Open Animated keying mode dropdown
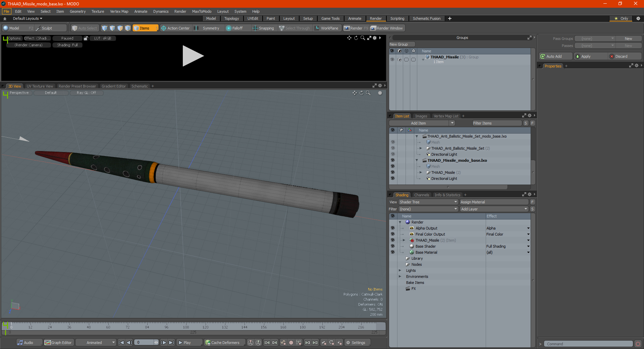The image size is (644, 349). click(x=96, y=343)
